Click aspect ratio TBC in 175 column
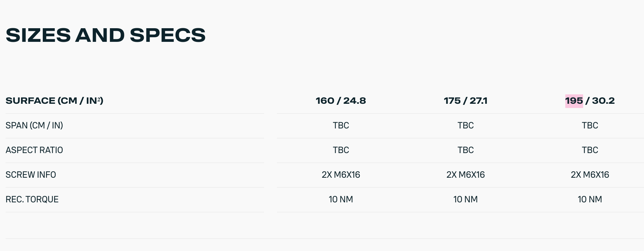This screenshot has width=644, height=251. click(x=466, y=150)
